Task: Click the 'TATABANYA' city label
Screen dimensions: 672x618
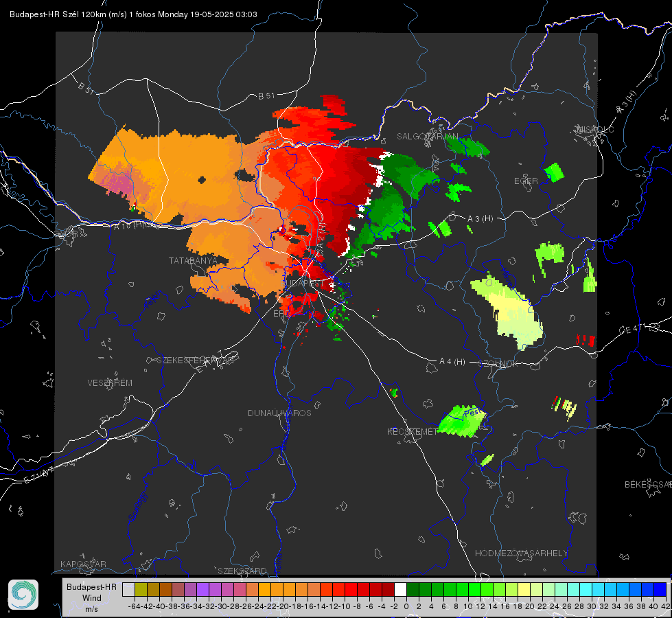Action: 193,261
